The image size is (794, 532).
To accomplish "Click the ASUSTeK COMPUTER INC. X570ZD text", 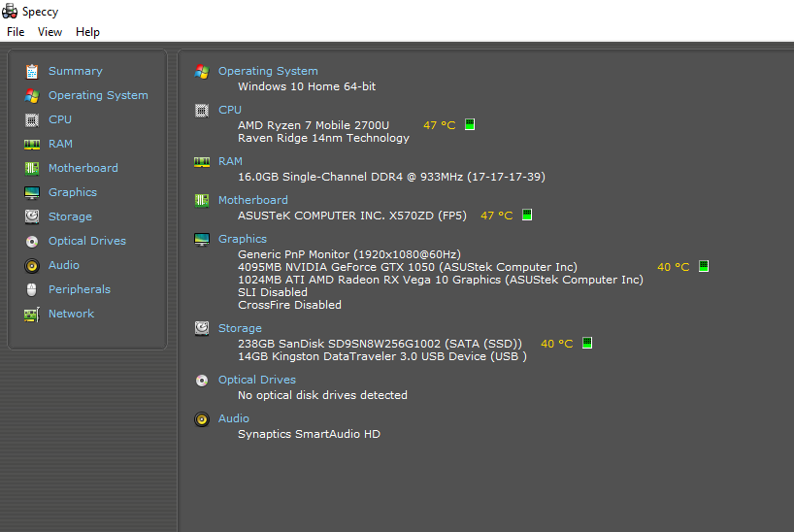I will click(352, 216).
